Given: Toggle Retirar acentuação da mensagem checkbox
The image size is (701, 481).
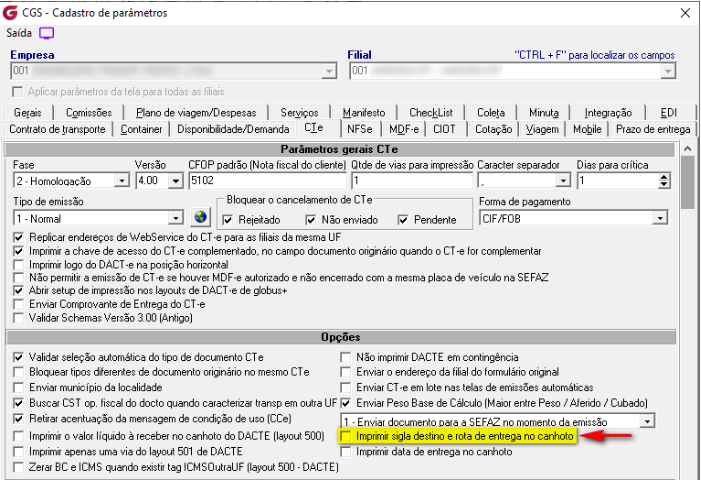Looking at the screenshot, I should [18, 419].
